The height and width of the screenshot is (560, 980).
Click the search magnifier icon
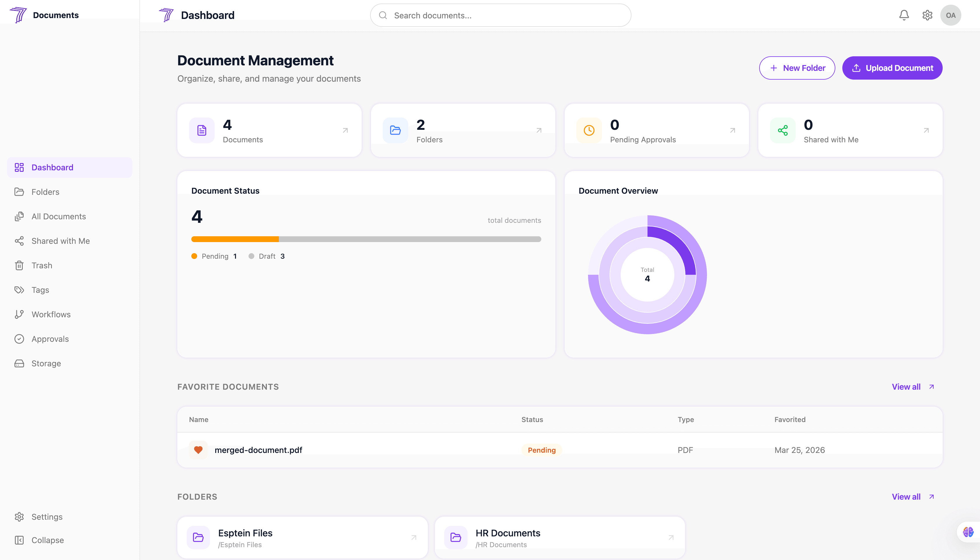pos(383,15)
